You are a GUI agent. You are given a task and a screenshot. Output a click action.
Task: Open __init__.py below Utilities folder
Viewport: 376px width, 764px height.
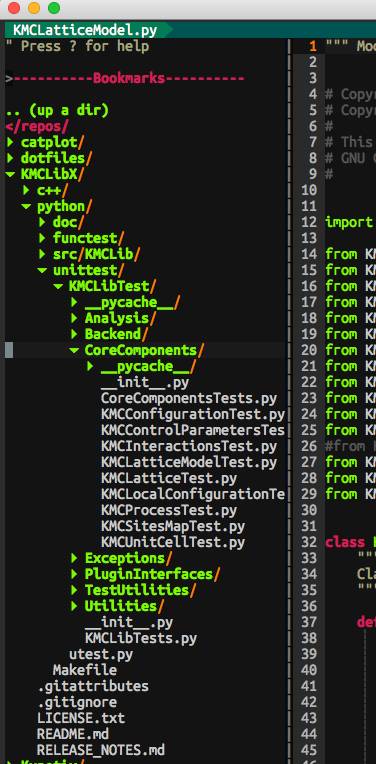(x=129, y=622)
